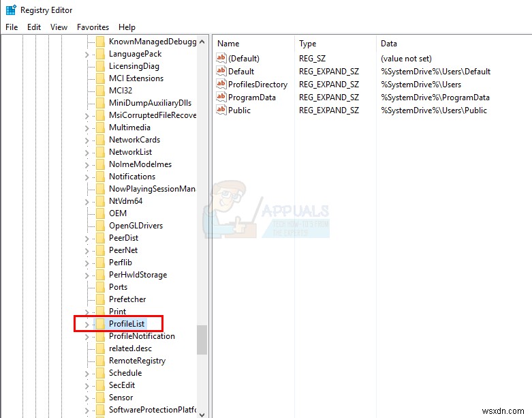Expand the NetworkCards key
The height and width of the screenshot is (418, 532).
(x=87, y=140)
